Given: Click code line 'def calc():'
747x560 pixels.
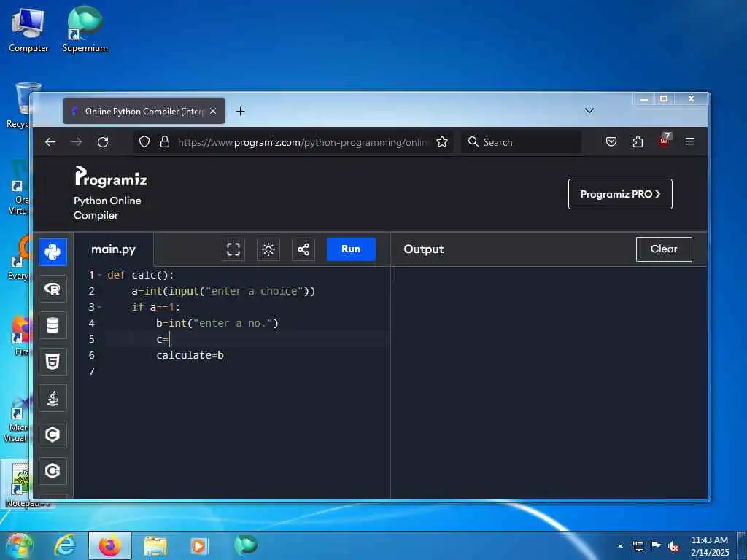Looking at the screenshot, I should (141, 275).
